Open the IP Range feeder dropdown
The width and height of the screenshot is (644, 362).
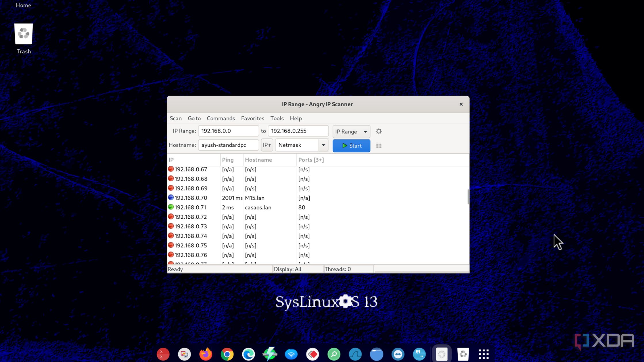[351, 132]
